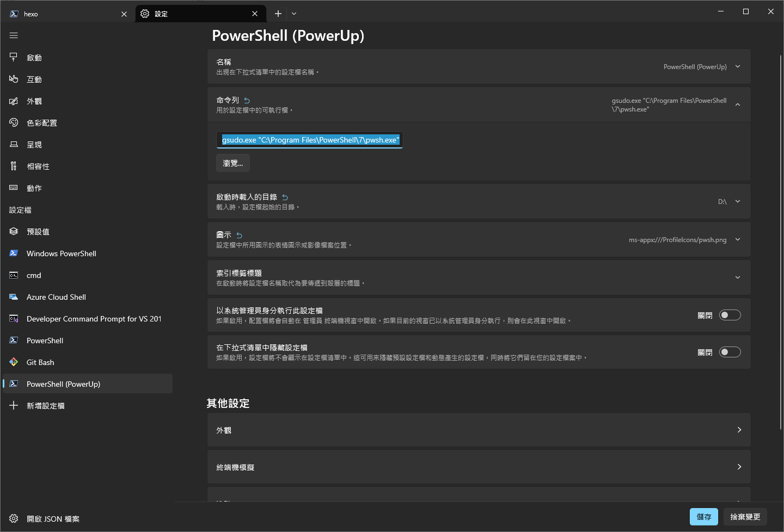
Task: Open 終端機模擬 under 其他設定
Action: [x=479, y=467]
